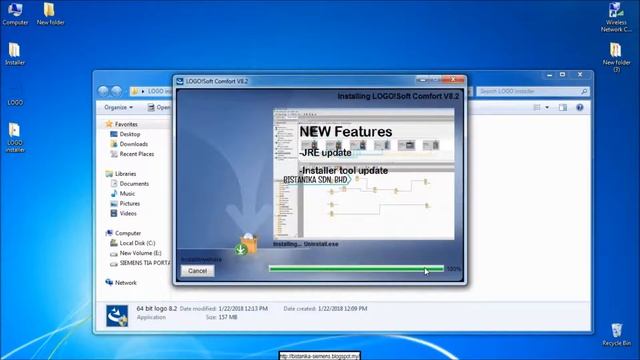This screenshot has height=360, width=640.
Task: Click the '-JRE update' text
Action: [325, 153]
